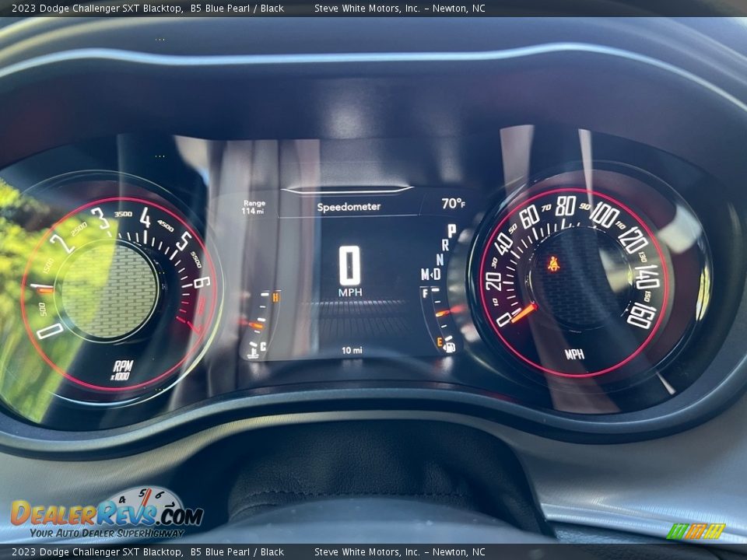The image size is (747, 560).
Task: Click the temperature gauge 'H' mark
Action: pyautogui.click(x=275, y=298)
